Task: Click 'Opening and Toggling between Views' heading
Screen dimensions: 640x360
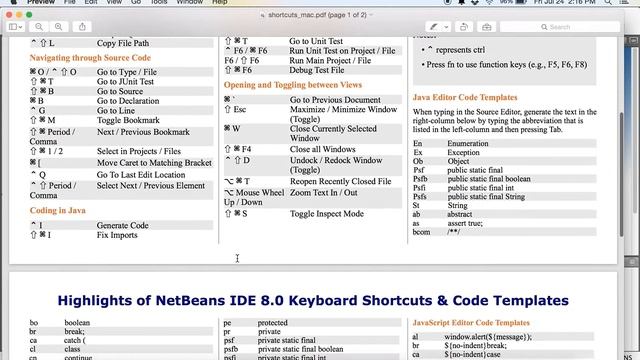Action: click(x=293, y=85)
